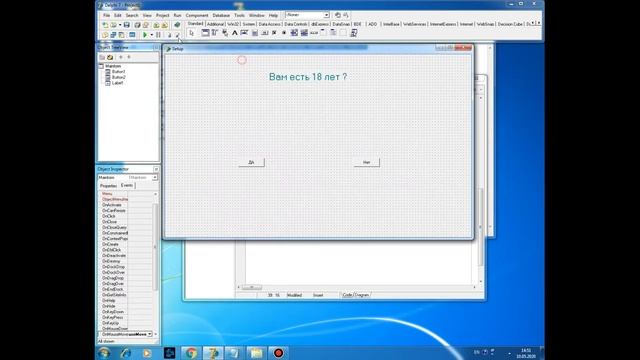Switch to Properties tab in Object Inspector
The image size is (640, 360).
click(x=108, y=186)
